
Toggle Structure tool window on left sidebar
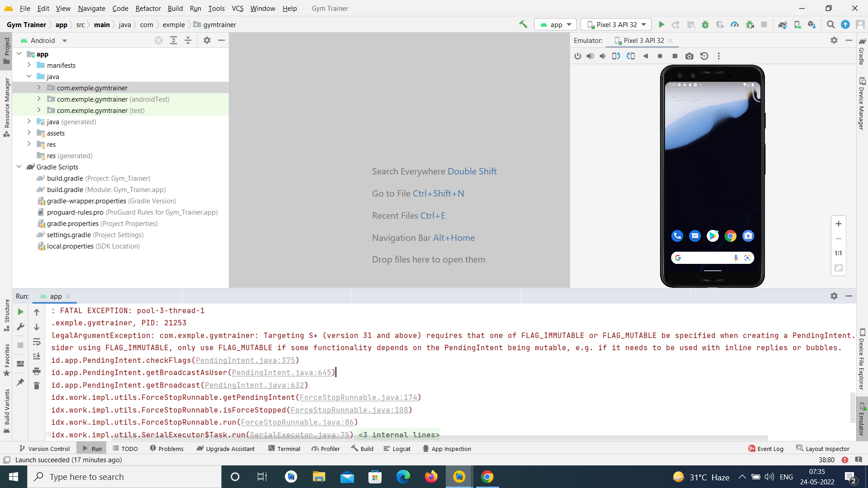tap(6, 314)
